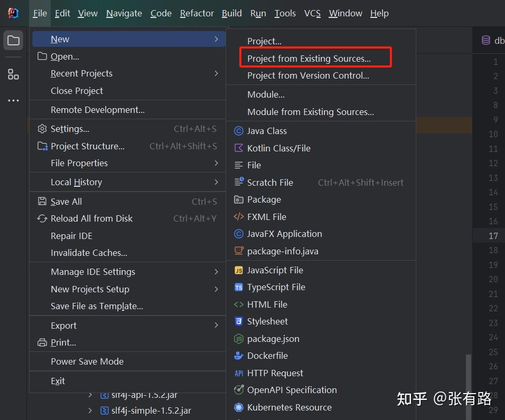This screenshot has height=420, width=505.
Task: Open the Build menu
Action: pyautogui.click(x=231, y=13)
